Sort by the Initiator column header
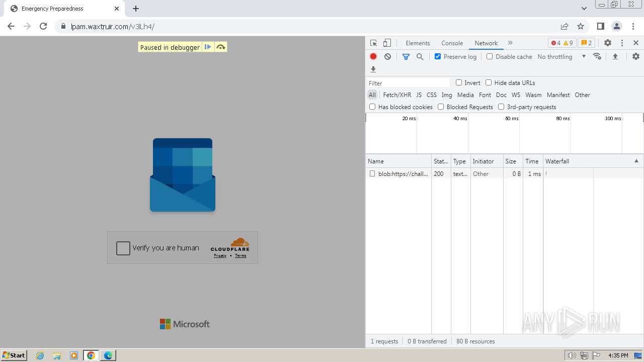Screen dimensions: 644x362 click(487, 161)
